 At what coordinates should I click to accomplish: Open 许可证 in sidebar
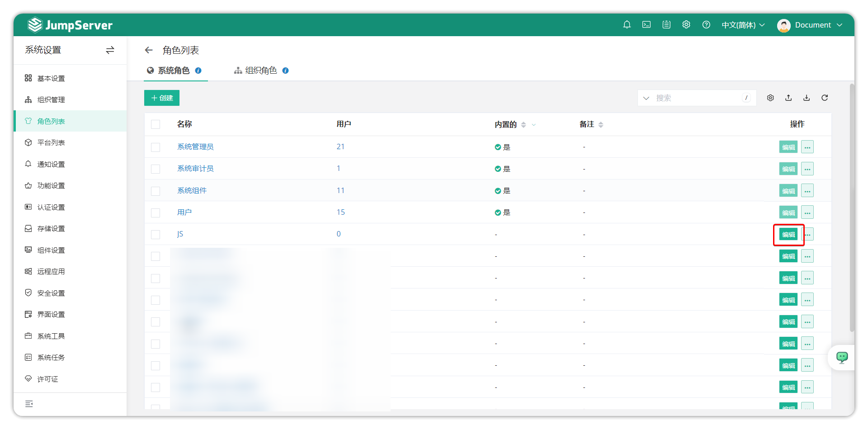[x=70, y=379]
